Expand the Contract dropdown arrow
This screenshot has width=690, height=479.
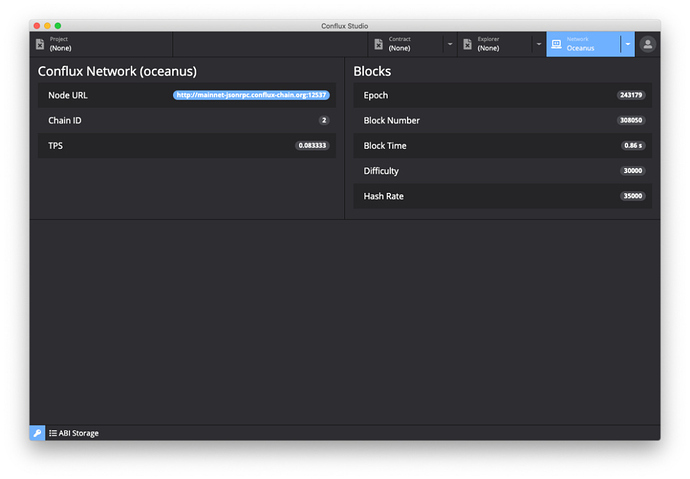click(450, 44)
